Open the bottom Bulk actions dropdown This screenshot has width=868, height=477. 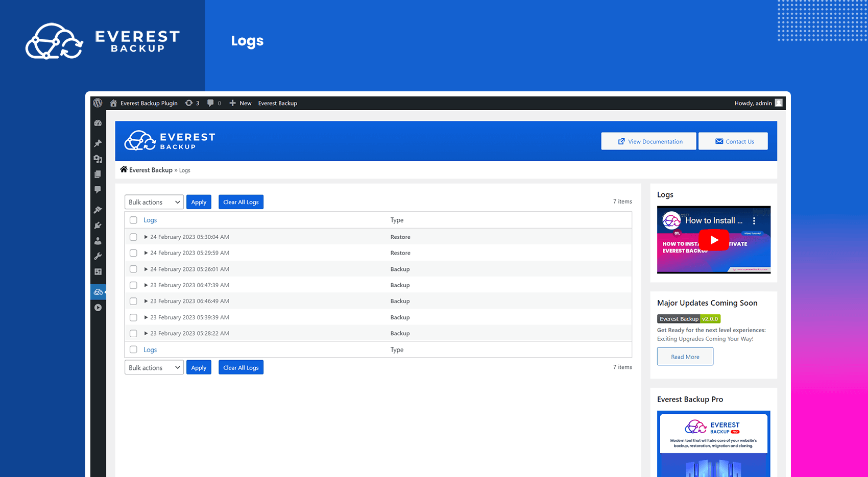pyautogui.click(x=154, y=367)
